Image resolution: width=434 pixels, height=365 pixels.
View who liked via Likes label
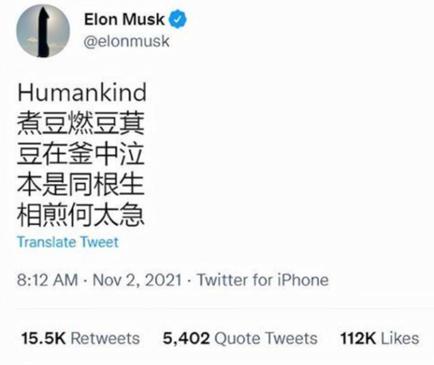[400, 338]
